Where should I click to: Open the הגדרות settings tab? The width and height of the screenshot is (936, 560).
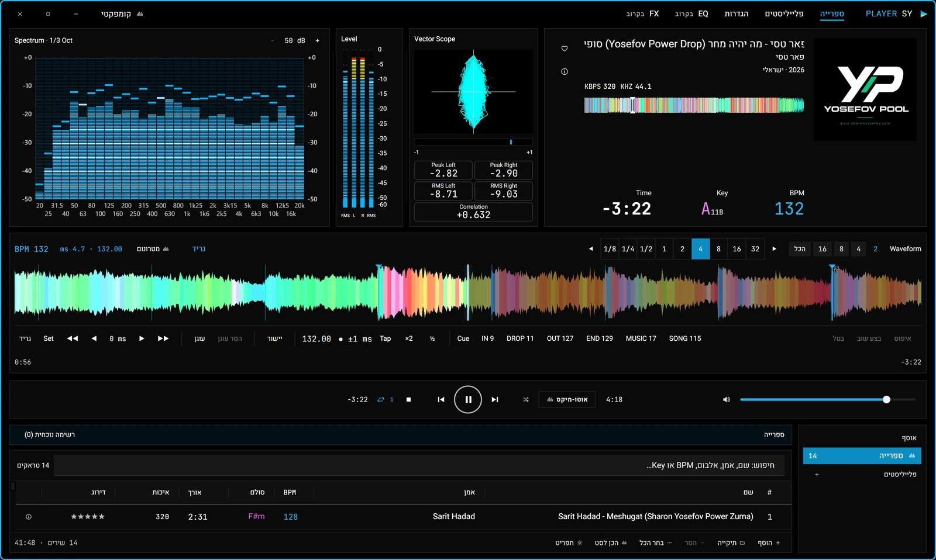click(737, 14)
